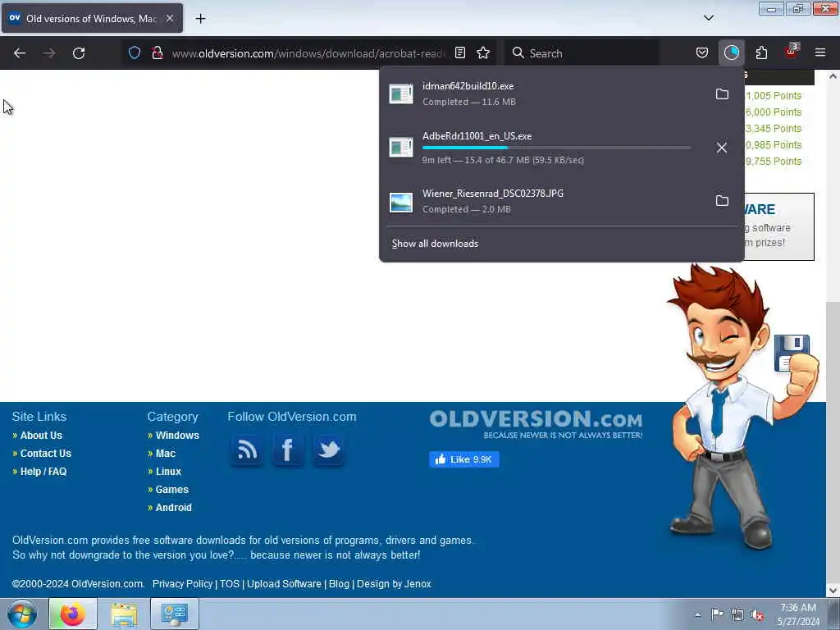Open new tab with plus button

point(200,19)
